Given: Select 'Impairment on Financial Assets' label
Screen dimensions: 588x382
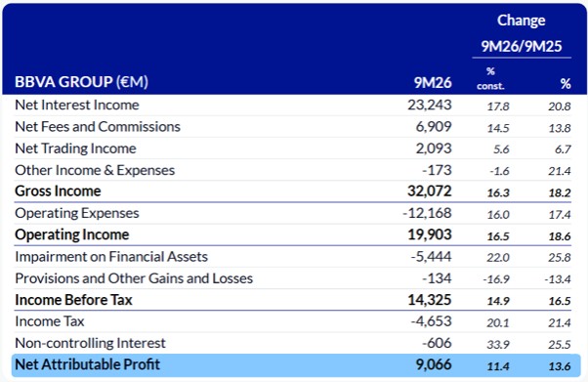Looking at the screenshot, I should point(111,257).
